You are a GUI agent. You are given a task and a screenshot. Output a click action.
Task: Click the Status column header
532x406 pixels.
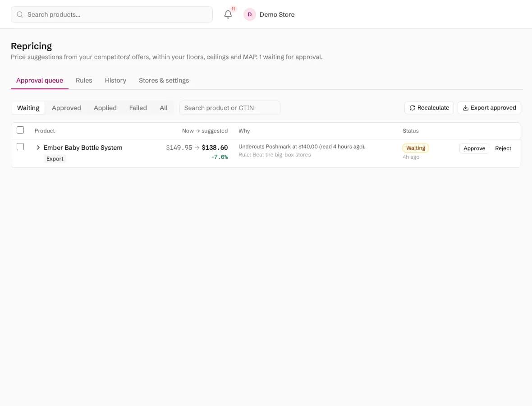pyautogui.click(x=411, y=131)
